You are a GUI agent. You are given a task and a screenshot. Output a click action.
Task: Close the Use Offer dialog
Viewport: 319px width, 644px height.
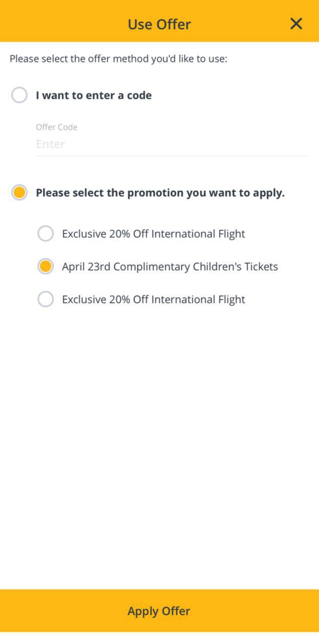(x=296, y=24)
